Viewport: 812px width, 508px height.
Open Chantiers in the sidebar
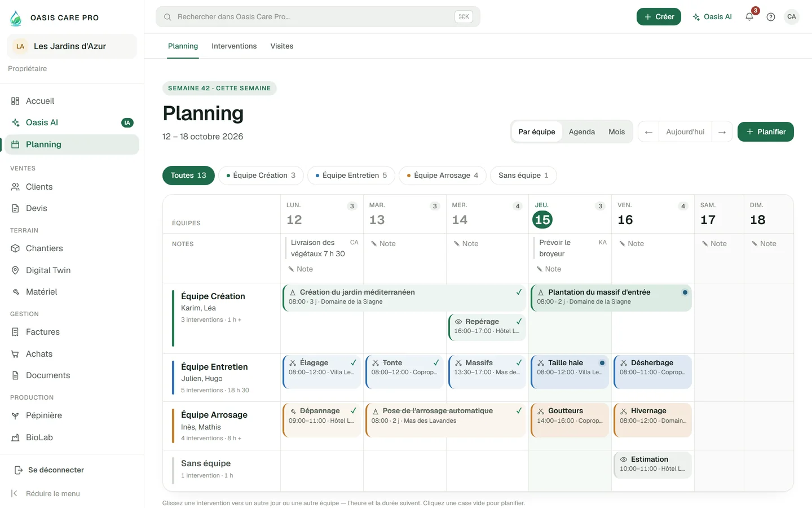pyautogui.click(x=72, y=248)
